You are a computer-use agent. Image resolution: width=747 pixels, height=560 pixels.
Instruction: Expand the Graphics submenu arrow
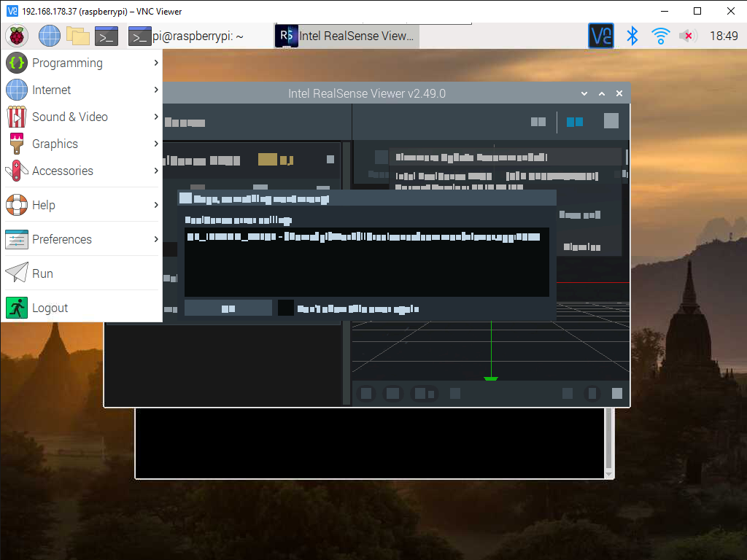click(156, 144)
